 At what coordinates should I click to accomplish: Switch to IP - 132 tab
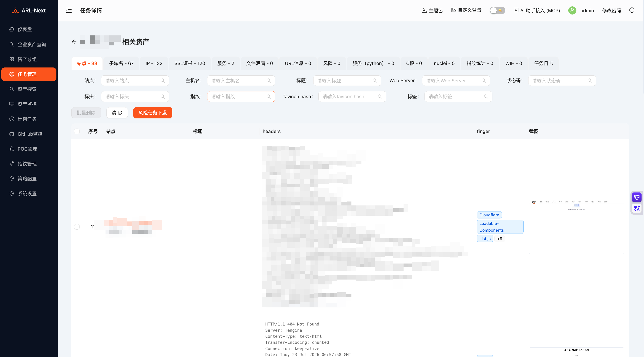[154, 63]
